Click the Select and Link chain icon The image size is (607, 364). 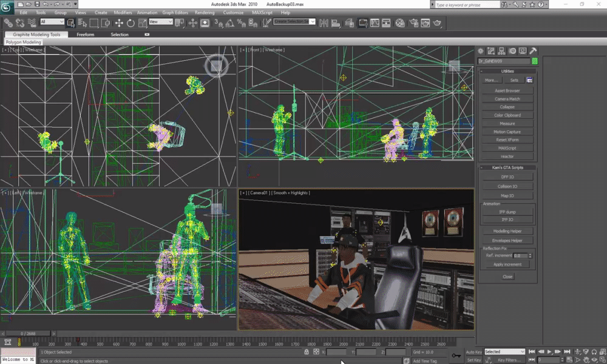pos(8,23)
